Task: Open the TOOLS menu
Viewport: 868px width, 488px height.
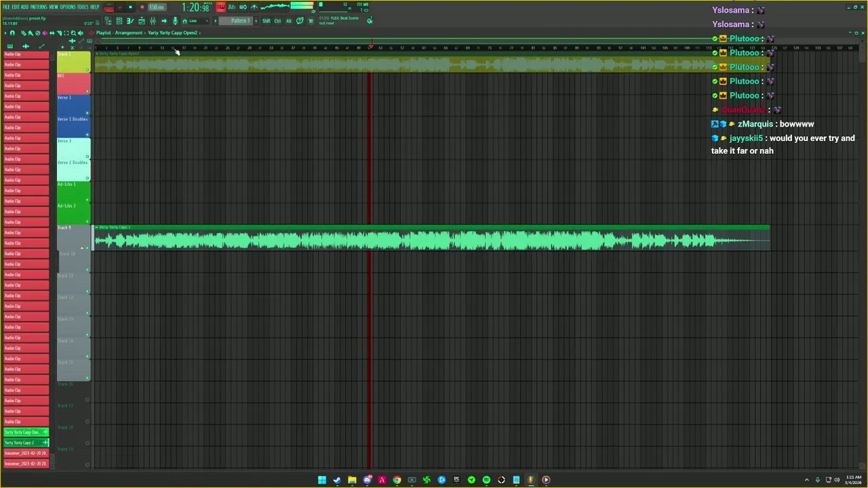Action: [83, 7]
